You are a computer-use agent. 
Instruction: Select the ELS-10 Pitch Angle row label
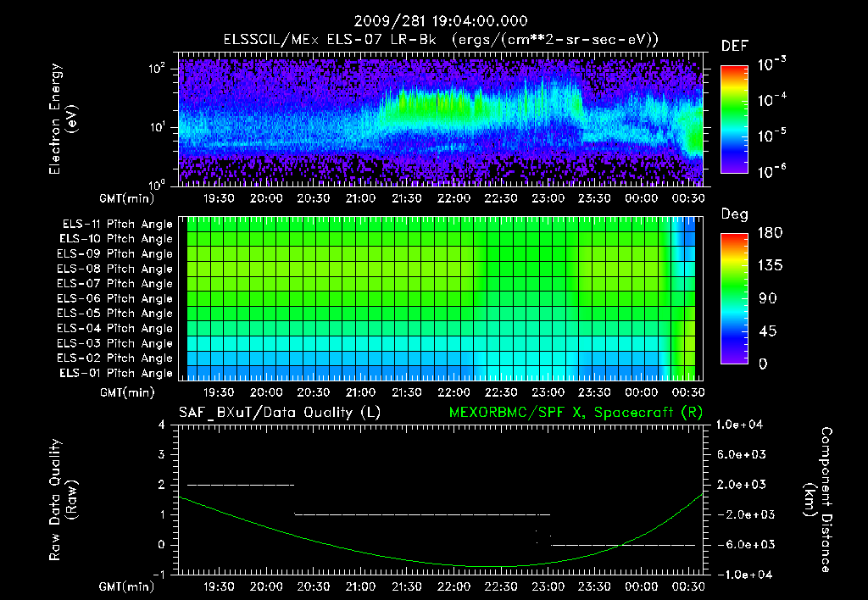(x=116, y=239)
